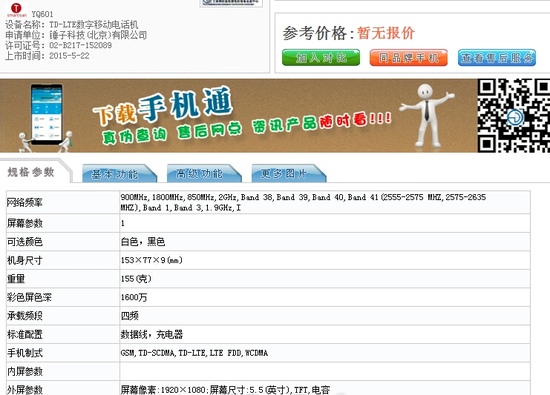The width and height of the screenshot is (550, 395).
Task: Click the blue 查看售后服务 button
Action: click(497, 58)
